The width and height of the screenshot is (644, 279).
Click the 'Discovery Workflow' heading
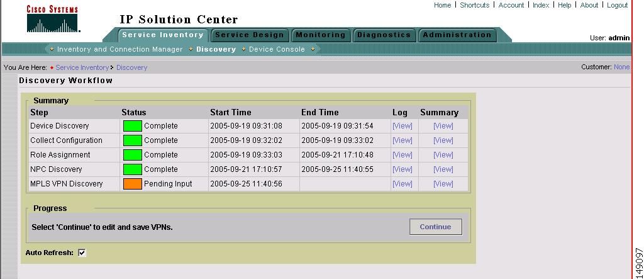coord(65,80)
